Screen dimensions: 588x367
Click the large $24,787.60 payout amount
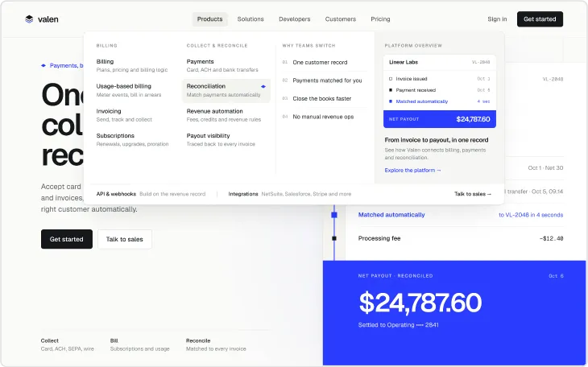tap(420, 303)
